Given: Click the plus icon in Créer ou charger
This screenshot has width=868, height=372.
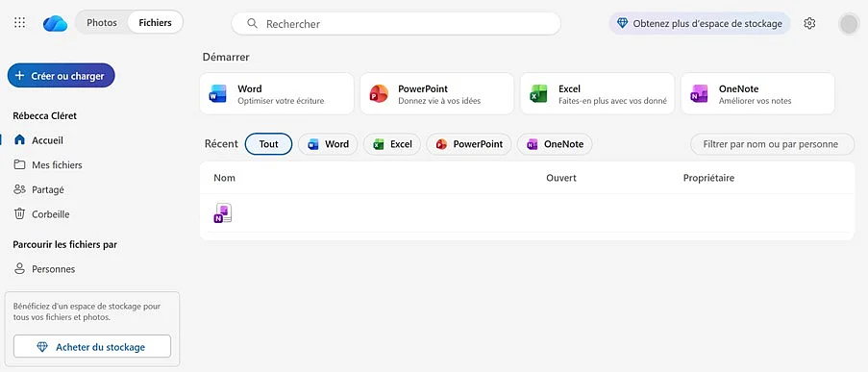Looking at the screenshot, I should (20, 76).
